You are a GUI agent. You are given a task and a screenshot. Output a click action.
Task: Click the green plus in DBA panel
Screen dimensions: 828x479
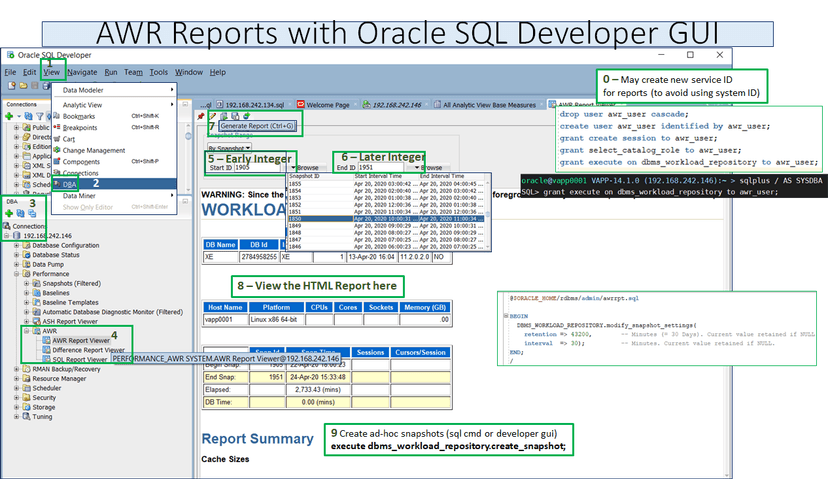point(9,213)
